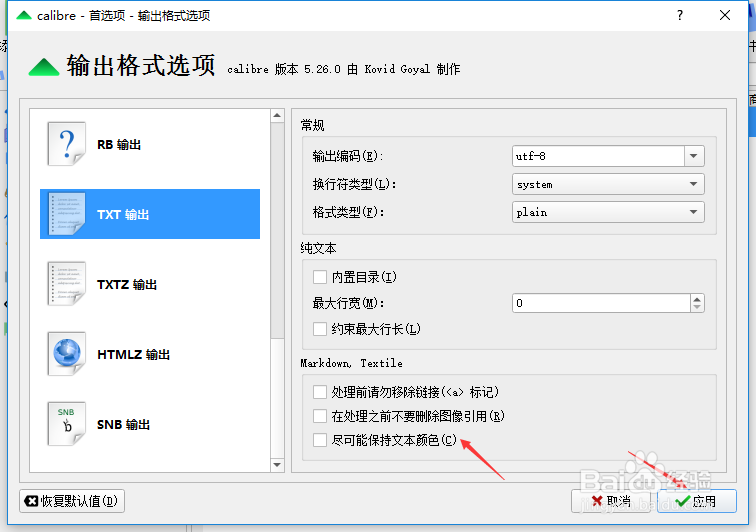Click the green calibre logo beside 输出格式选项 heading
Viewport: 756px width, 532px height.
pyautogui.click(x=44, y=67)
